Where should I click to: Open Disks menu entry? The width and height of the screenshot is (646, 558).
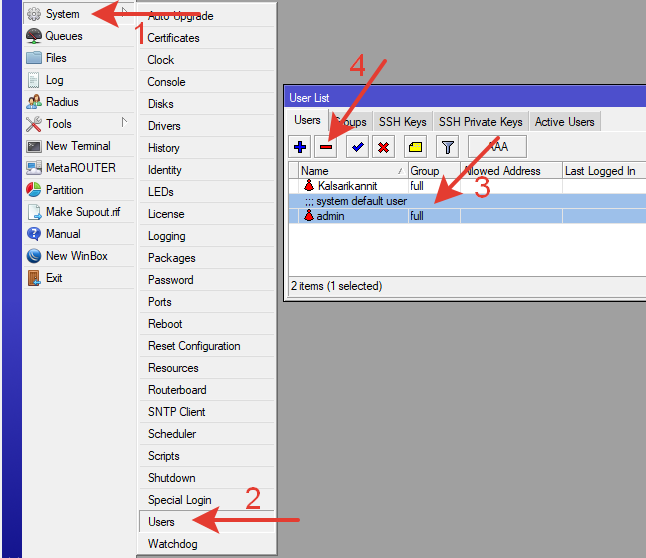pos(207,104)
